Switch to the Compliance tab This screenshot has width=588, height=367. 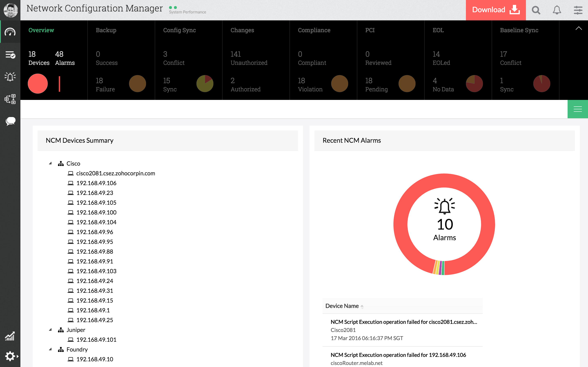(x=314, y=30)
